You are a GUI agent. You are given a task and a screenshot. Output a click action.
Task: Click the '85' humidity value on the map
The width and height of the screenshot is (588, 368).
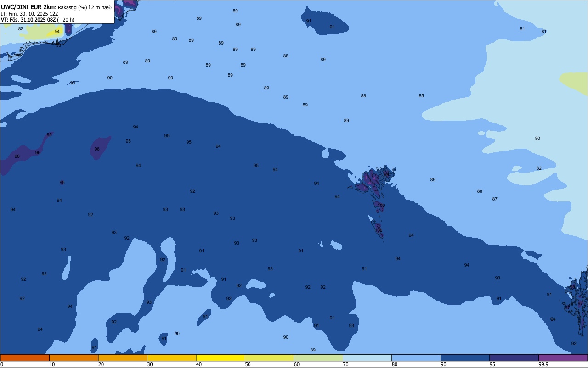[421, 96]
